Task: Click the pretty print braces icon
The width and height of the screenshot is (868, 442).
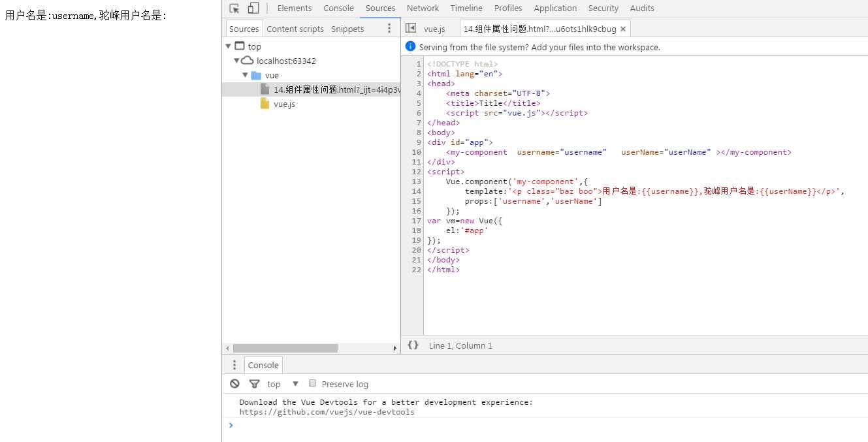Action: tap(413, 345)
